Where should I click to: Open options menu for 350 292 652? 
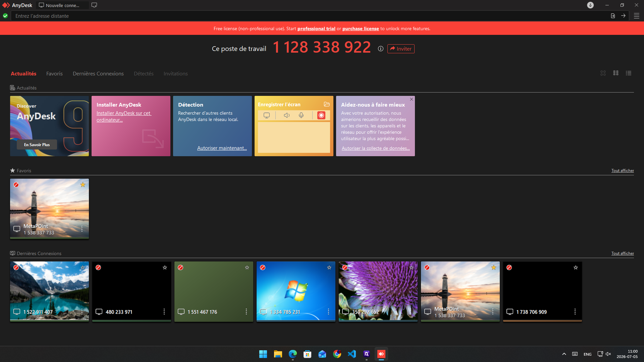tap(411, 312)
